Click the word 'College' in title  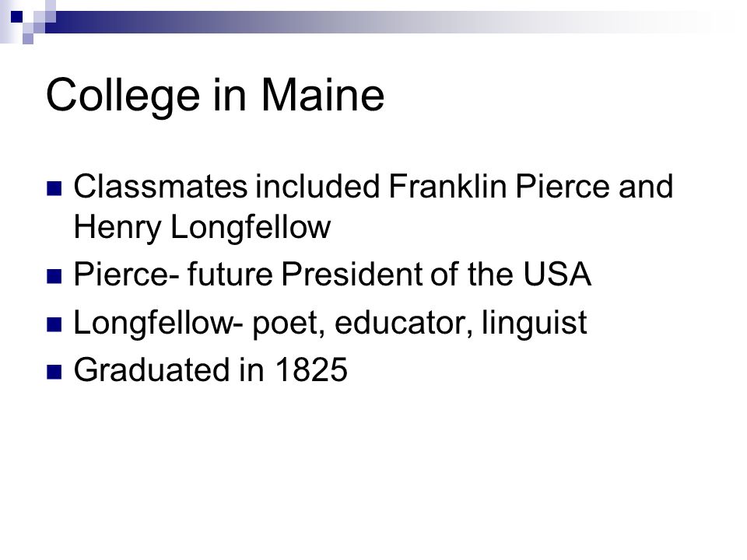click(x=122, y=96)
